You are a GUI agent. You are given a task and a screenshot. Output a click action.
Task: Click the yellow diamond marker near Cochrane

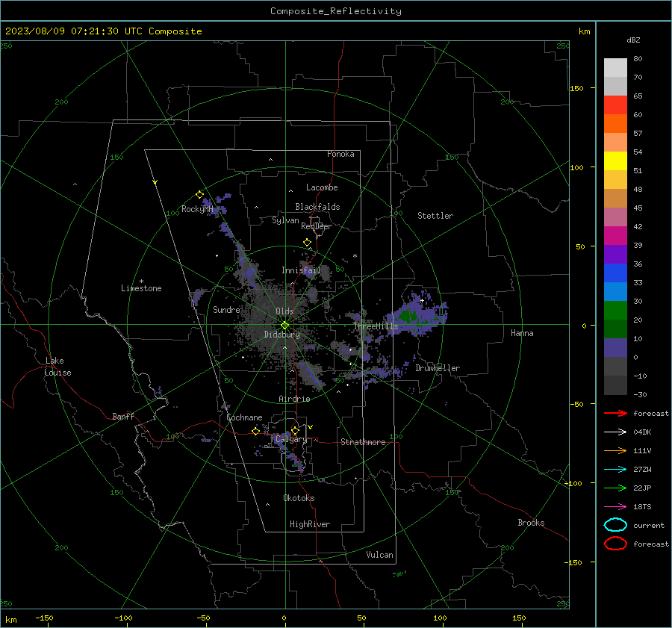tap(256, 431)
